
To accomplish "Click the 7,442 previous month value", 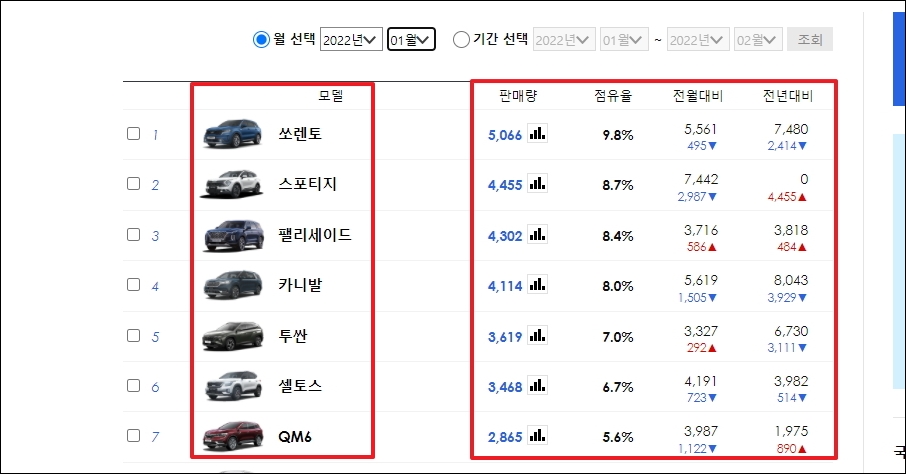I will coord(701,179).
